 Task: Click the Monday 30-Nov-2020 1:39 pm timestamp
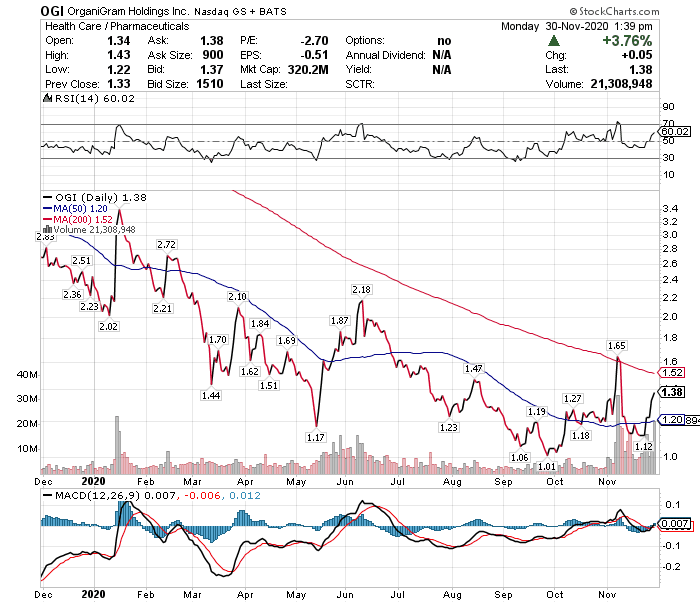pyautogui.click(x=577, y=26)
